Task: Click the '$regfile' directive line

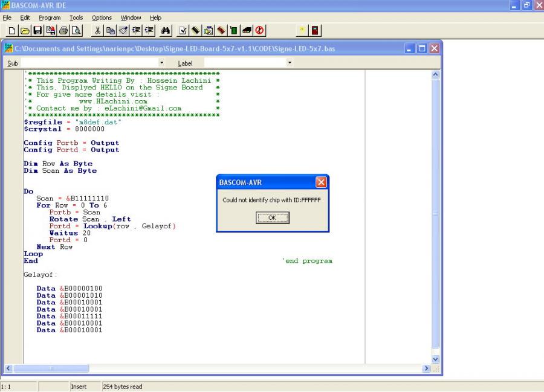Action: point(73,122)
